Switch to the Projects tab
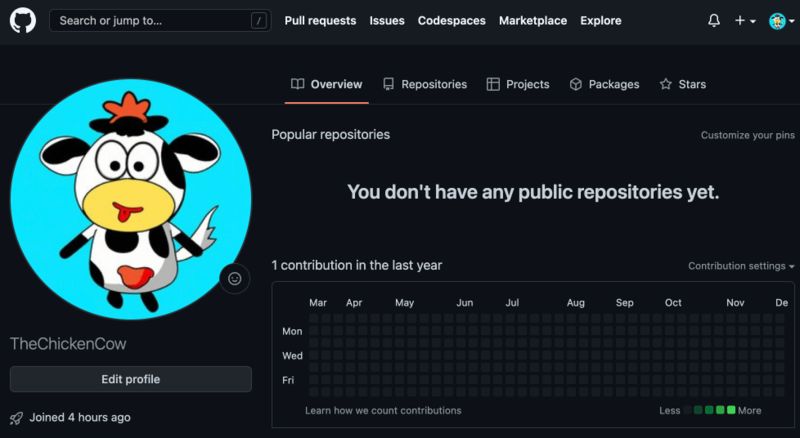The width and height of the screenshot is (800, 438). point(518,84)
